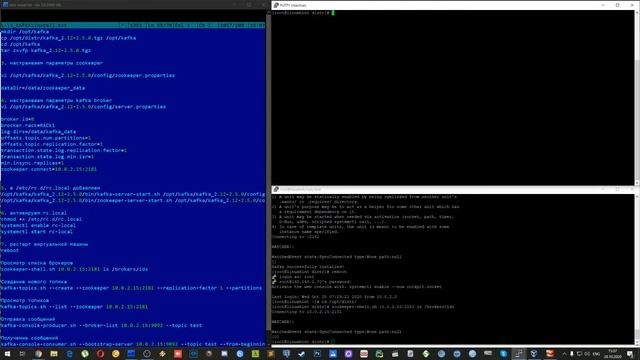640x360 pixels.
Task: Open Opera browser from the taskbar
Action: point(100,354)
